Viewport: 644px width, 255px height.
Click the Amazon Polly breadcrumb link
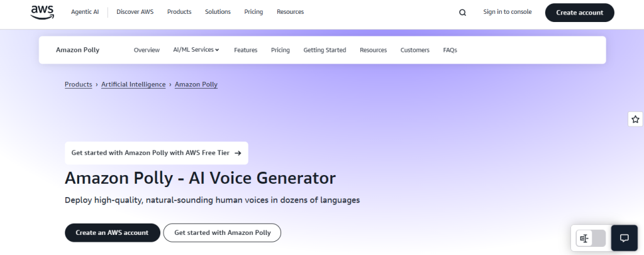coord(196,84)
